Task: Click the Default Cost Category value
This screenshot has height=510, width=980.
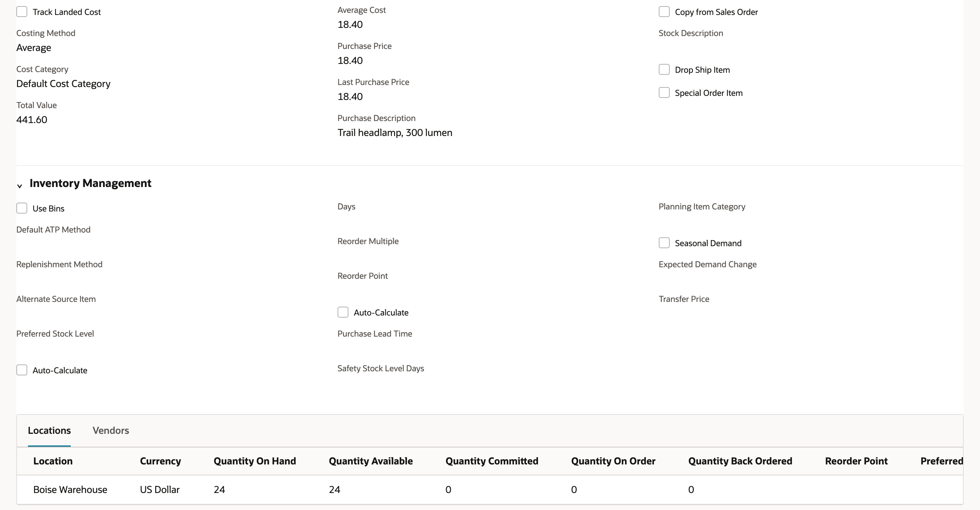Action: (x=63, y=84)
